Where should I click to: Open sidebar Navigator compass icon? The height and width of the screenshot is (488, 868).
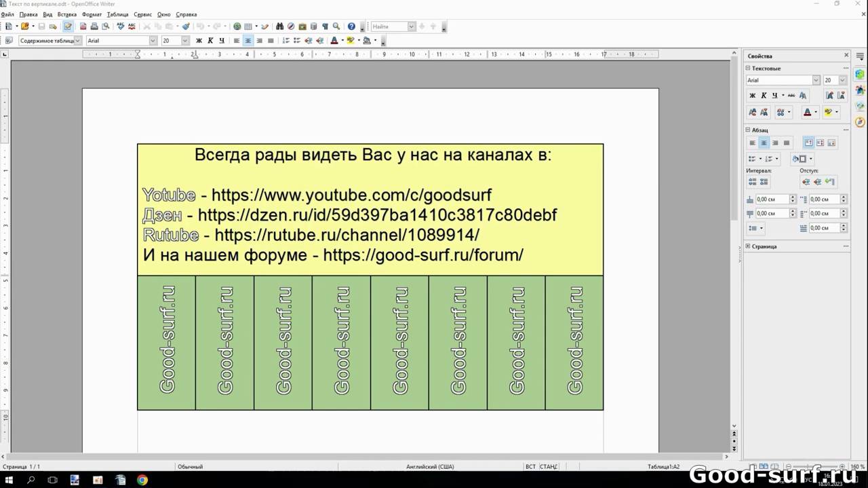[860, 122]
